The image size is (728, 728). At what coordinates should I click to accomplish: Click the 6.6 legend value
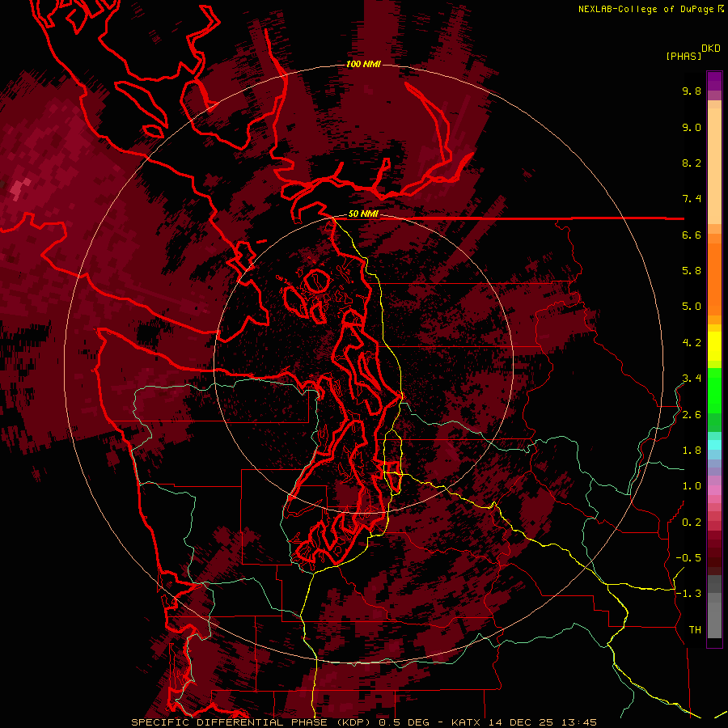coord(692,235)
